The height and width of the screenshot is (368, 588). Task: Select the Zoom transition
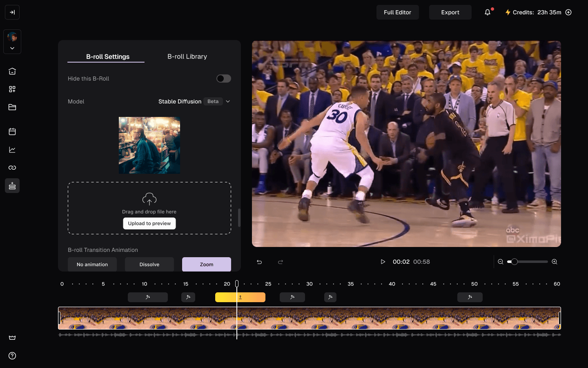point(207,264)
